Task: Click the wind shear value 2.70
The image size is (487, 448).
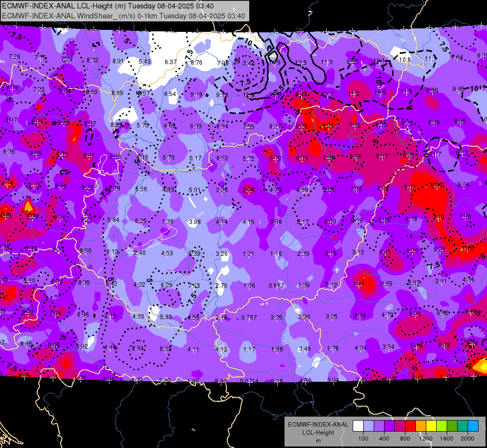Action: tap(221, 285)
